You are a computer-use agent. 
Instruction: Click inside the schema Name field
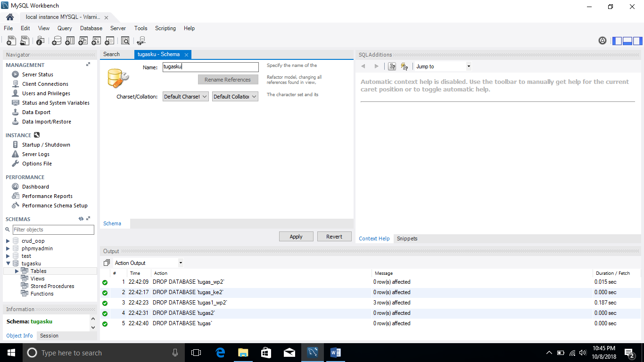210,67
